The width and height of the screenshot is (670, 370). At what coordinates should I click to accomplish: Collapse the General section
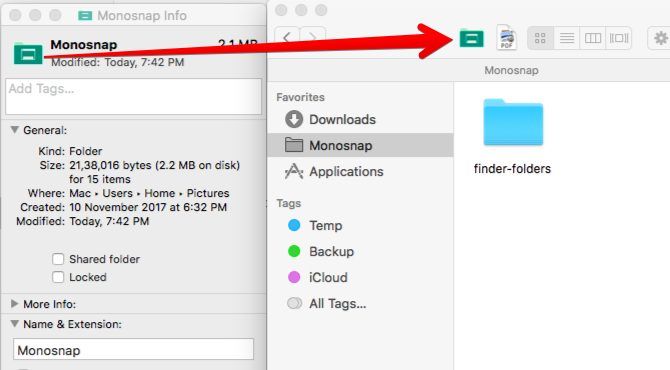point(15,129)
